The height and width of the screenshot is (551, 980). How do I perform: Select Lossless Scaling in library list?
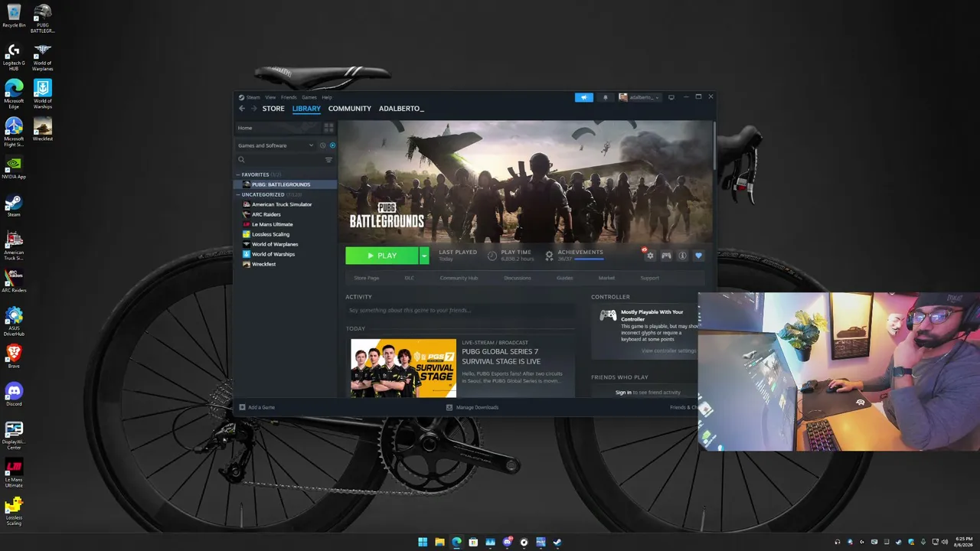click(x=285, y=234)
